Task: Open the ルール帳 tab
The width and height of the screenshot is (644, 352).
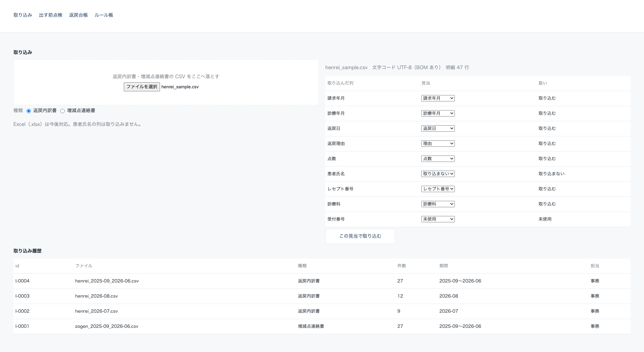Action: tap(104, 15)
